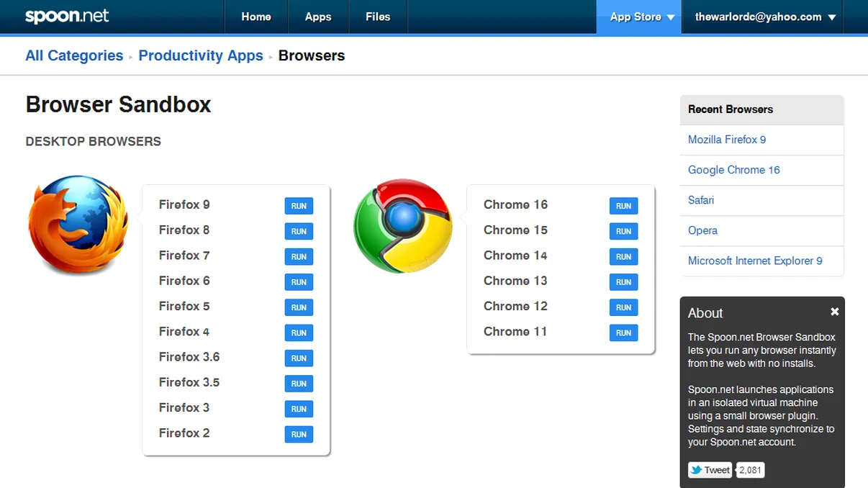Expand the thewarlordc@yahoo.com account menu
The image size is (868, 488).
(x=765, y=17)
